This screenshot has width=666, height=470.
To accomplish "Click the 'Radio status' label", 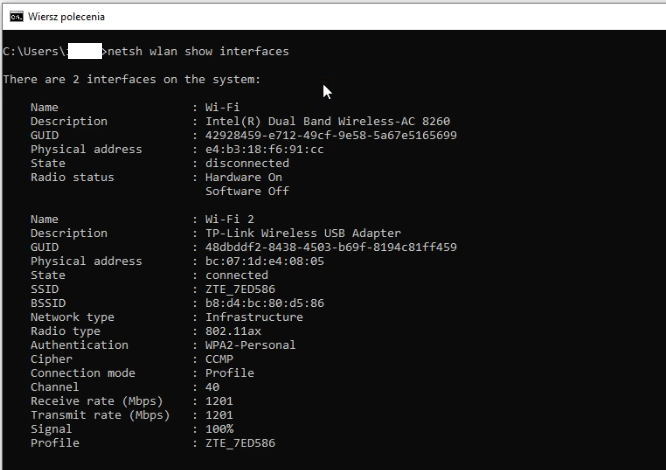I will (72, 177).
